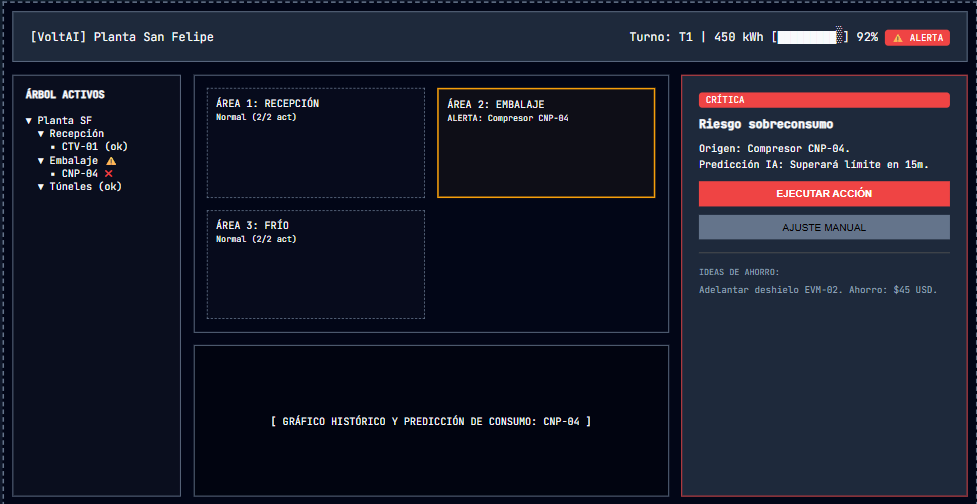
Task: Collapse the Planta SF tree node
Action: click(x=29, y=121)
